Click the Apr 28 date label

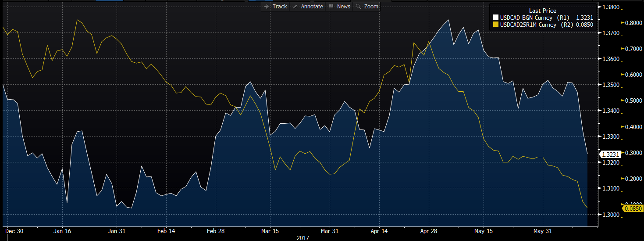click(x=428, y=231)
